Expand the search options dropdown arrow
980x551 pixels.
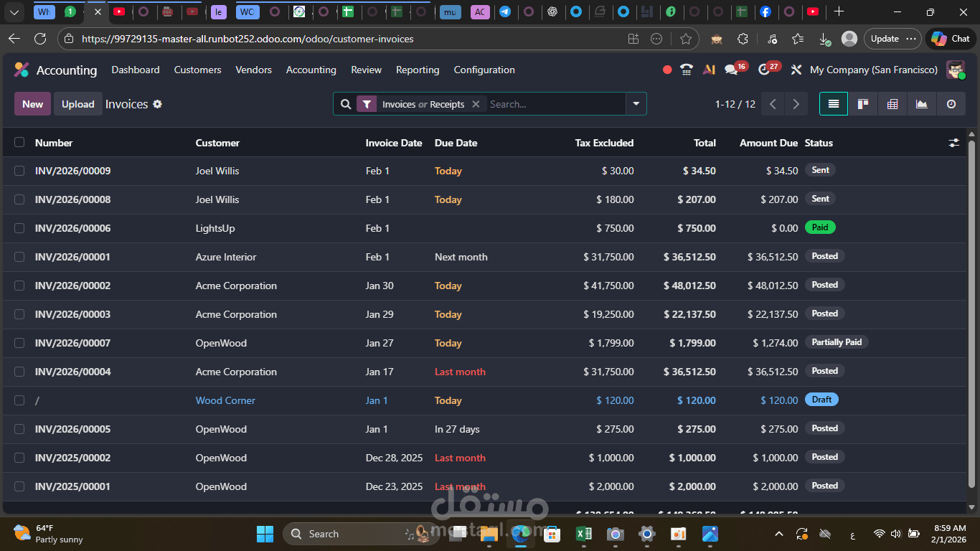636,104
